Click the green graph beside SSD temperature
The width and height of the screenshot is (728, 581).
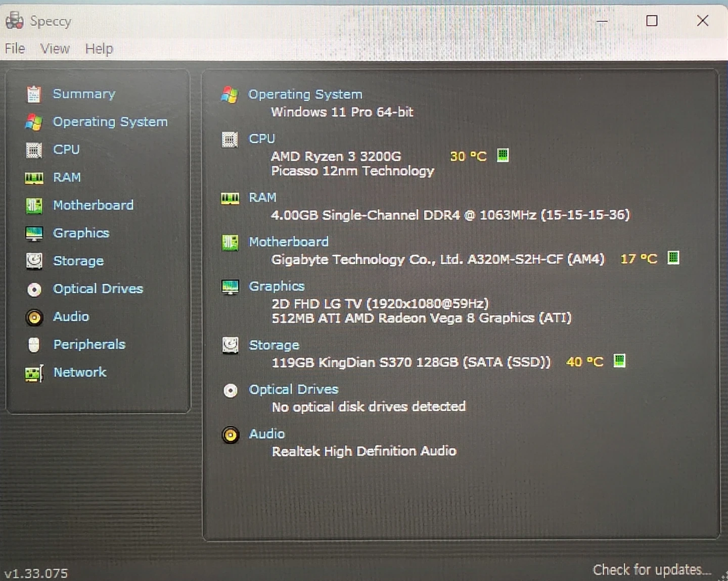pos(619,361)
